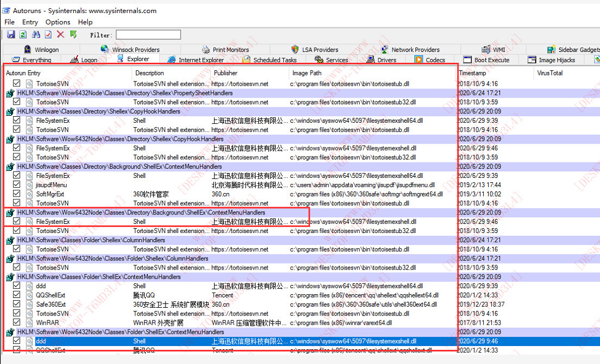The image size is (600, 364).
Task: Click the file icon beside jisupdfMenu
Action: pos(29,185)
